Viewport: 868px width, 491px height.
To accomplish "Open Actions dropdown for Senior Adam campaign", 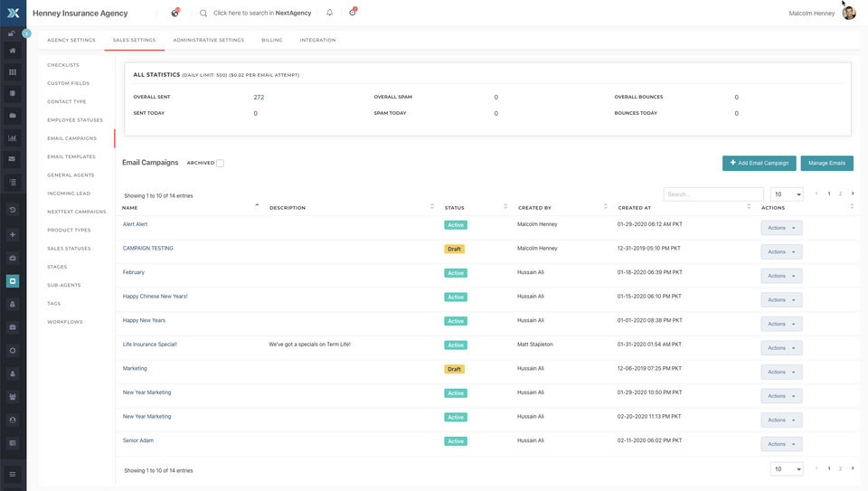I will click(x=781, y=444).
